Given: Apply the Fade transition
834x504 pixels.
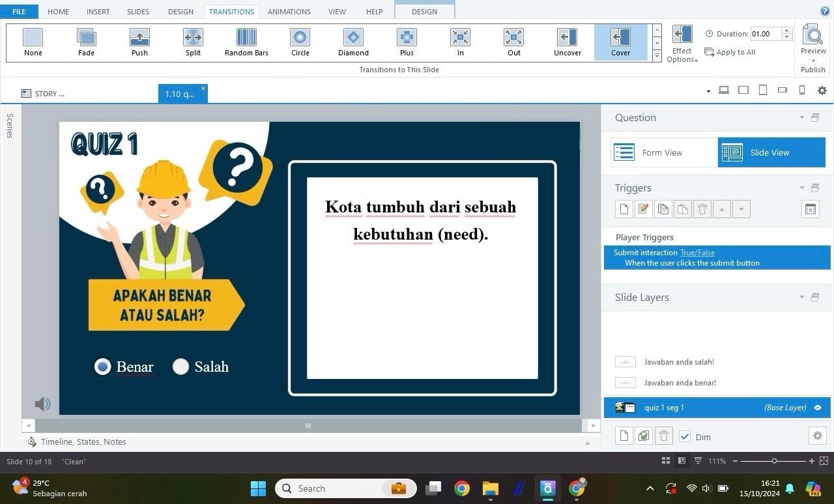Looking at the screenshot, I should 86,42.
